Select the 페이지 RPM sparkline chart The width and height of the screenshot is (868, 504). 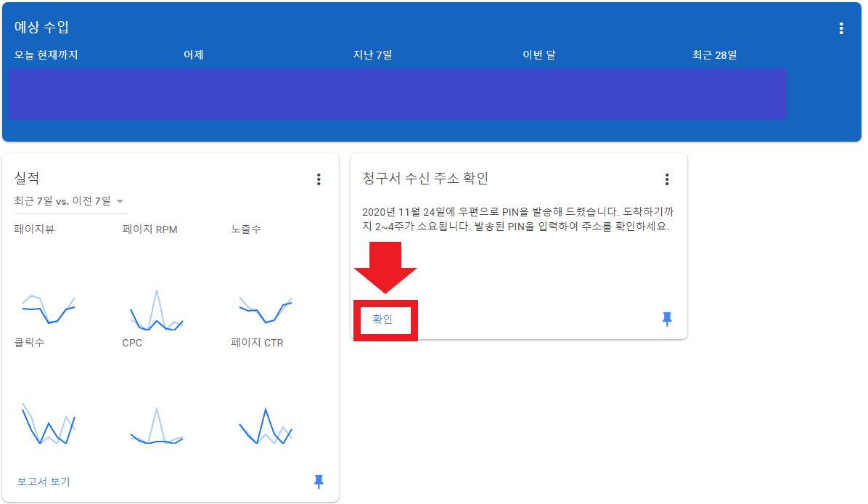click(157, 309)
